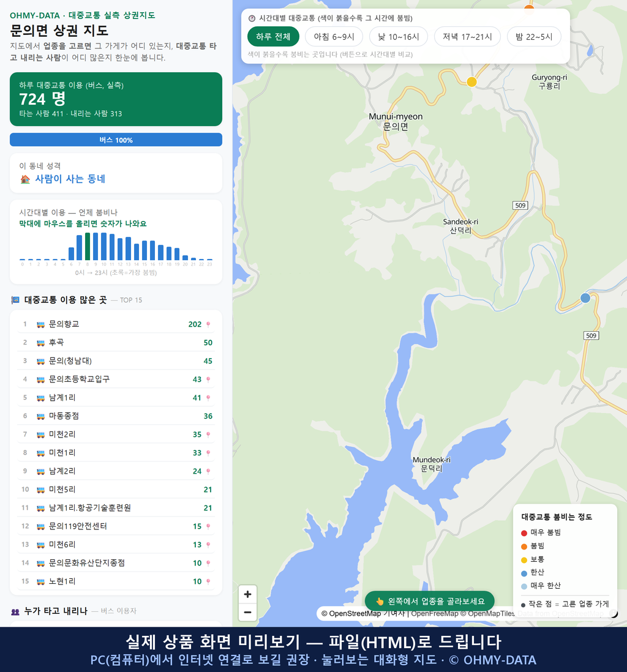
Task: Click the bus icon in 문의향교 row
Action: click(x=41, y=324)
